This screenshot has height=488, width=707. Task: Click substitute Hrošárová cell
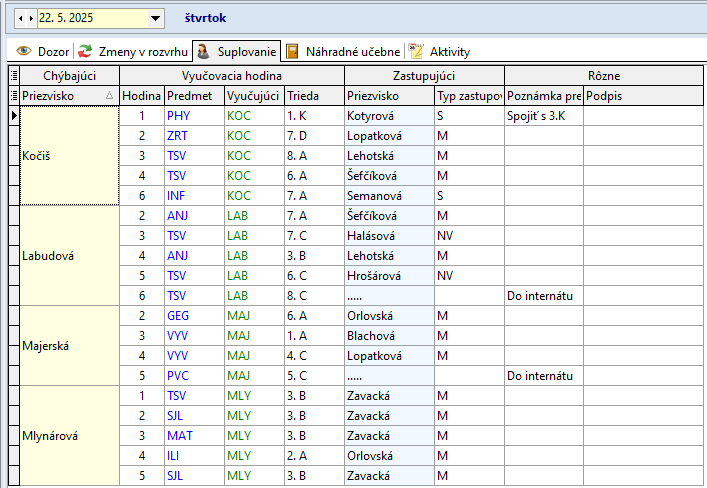(390, 276)
